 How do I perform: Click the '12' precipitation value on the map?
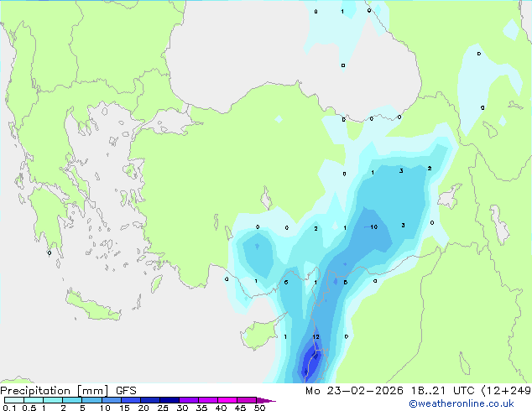pos(316,336)
